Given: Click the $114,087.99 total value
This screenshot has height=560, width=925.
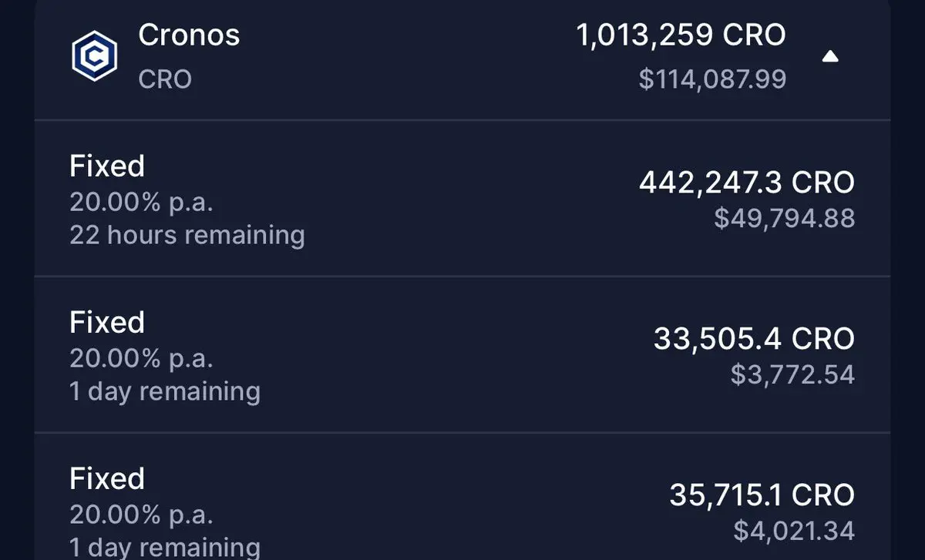Looking at the screenshot, I should [x=712, y=79].
